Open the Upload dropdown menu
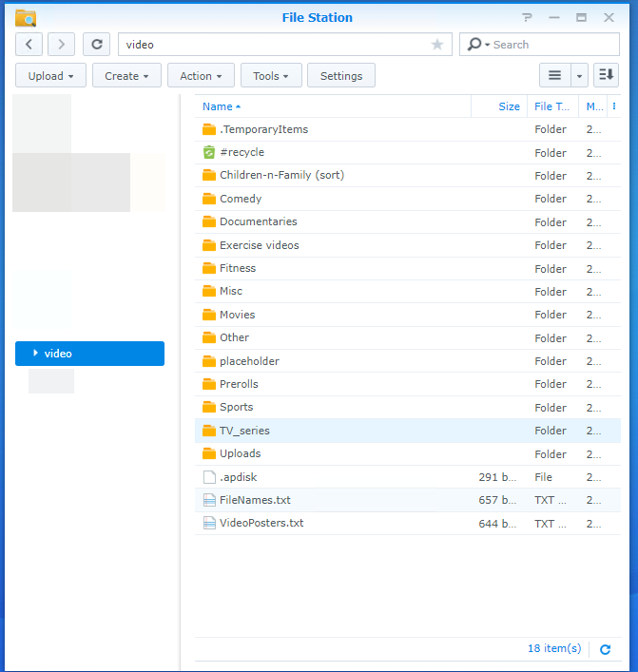 pos(50,75)
